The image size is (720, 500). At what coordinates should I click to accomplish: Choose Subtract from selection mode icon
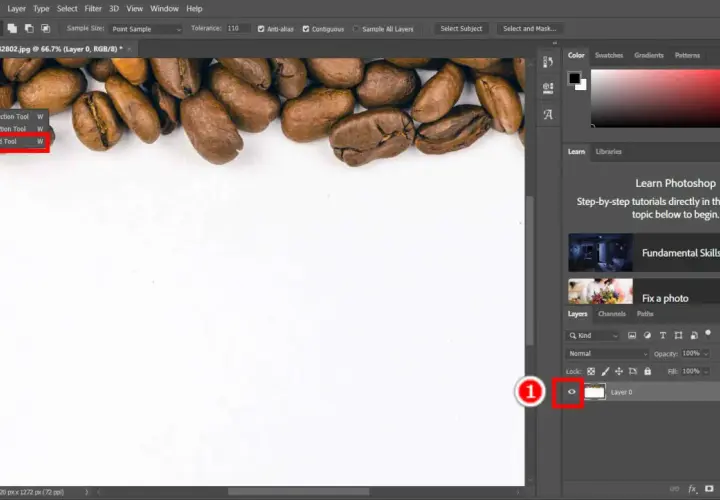point(29,28)
